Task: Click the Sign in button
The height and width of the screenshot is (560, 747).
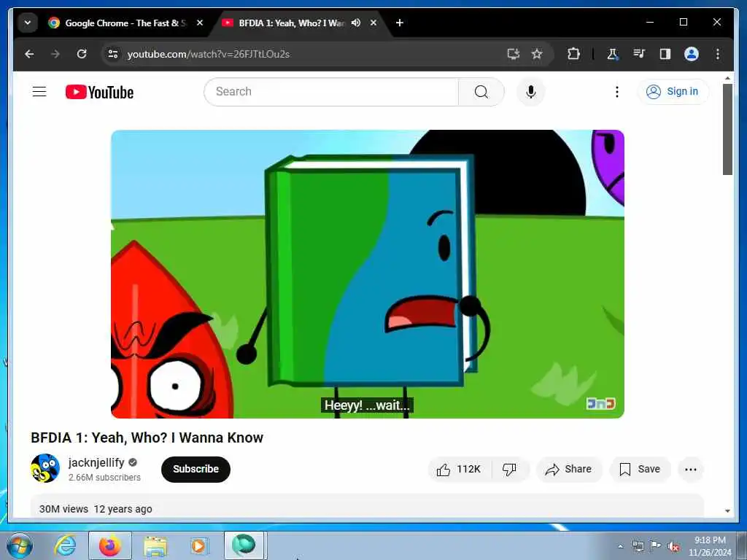Action: pyautogui.click(x=672, y=91)
